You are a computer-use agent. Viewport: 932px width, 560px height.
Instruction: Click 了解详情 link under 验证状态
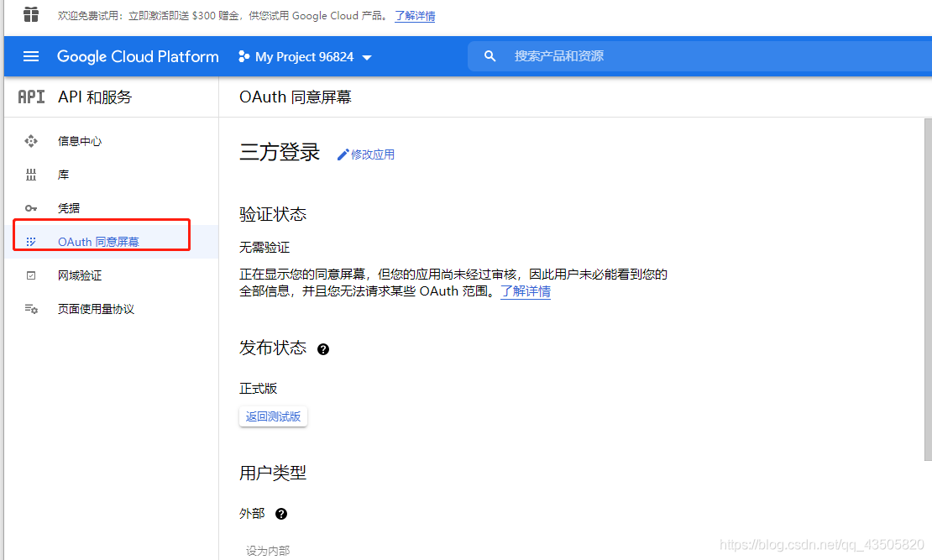[x=526, y=291]
